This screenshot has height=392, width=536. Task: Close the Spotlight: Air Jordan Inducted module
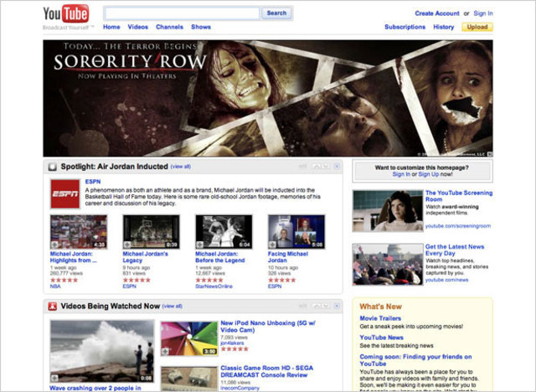click(x=337, y=167)
